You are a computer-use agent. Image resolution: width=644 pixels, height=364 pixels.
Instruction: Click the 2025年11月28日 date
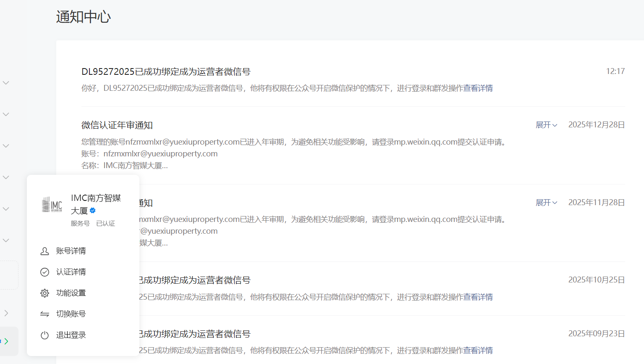(597, 203)
